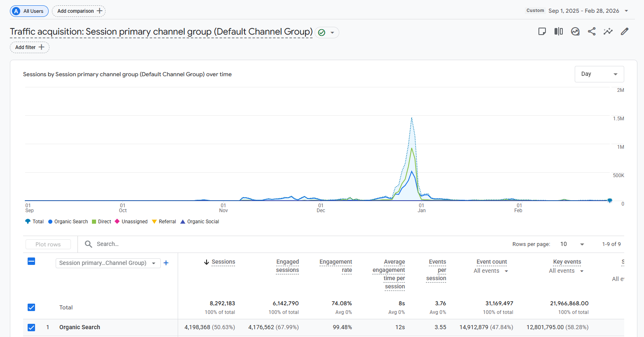Image resolution: width=644 pixels, height=337 pixels.
Task: Click the sticky note annotations icon
Action: click(x=542, y=31)
